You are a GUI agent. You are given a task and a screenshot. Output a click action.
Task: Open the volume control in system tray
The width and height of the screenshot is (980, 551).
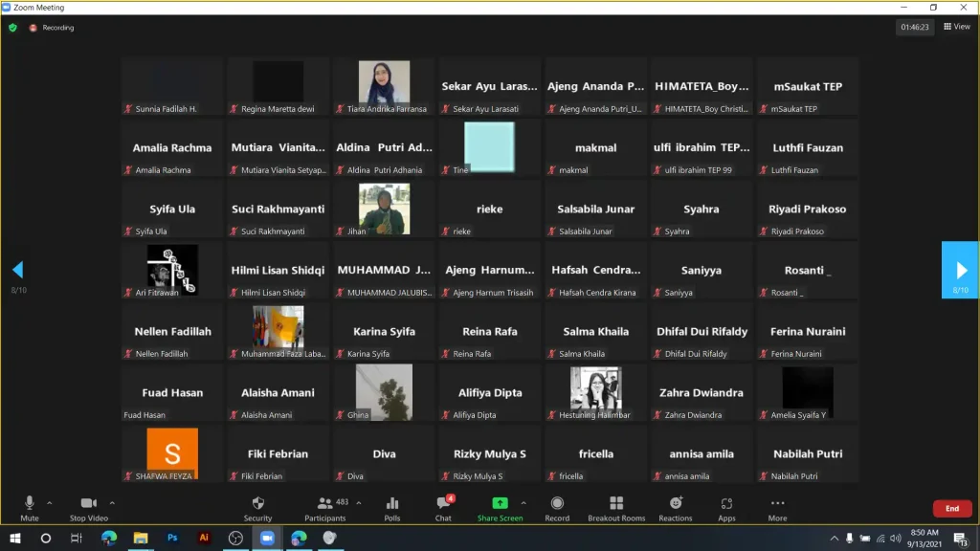896,539
